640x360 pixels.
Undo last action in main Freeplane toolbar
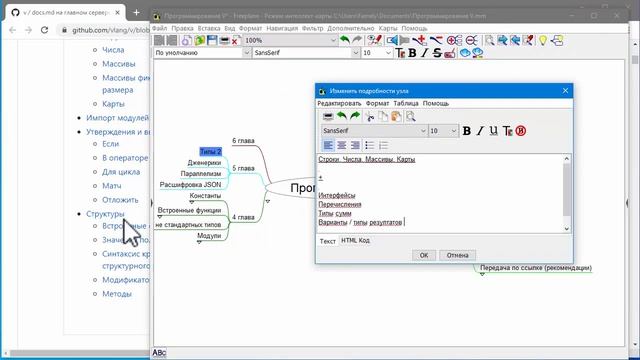pos(344,40)
